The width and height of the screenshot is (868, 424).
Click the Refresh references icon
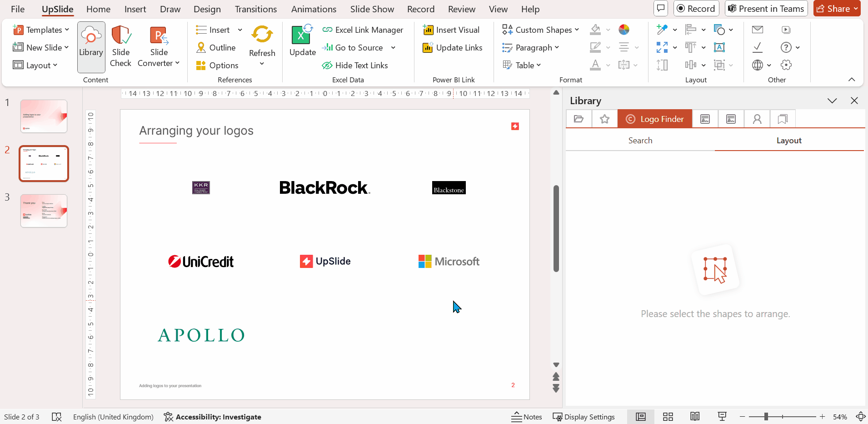pyautogui.click(x=262, y=35)
